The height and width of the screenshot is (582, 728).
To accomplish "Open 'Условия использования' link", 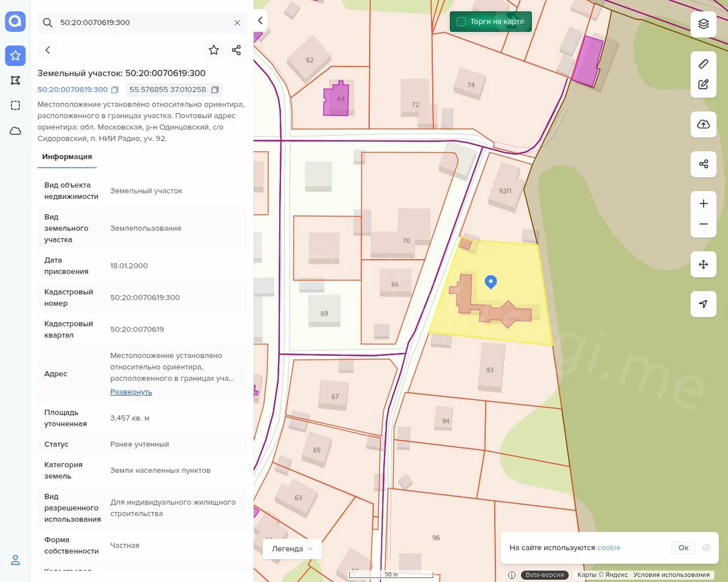I will 671,575.
